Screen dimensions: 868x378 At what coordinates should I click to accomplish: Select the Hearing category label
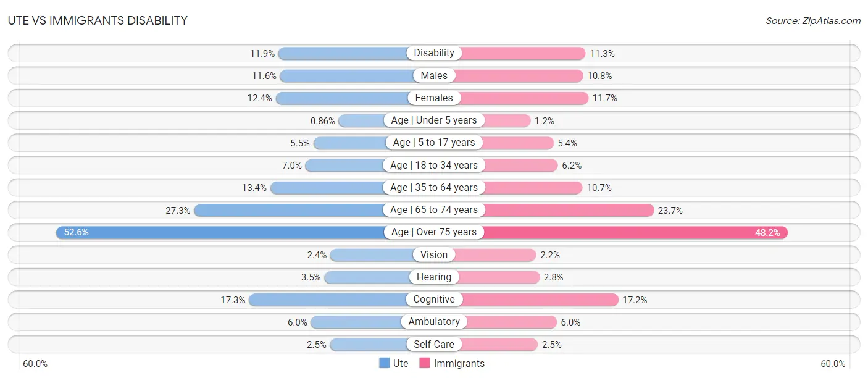(434, 277)
